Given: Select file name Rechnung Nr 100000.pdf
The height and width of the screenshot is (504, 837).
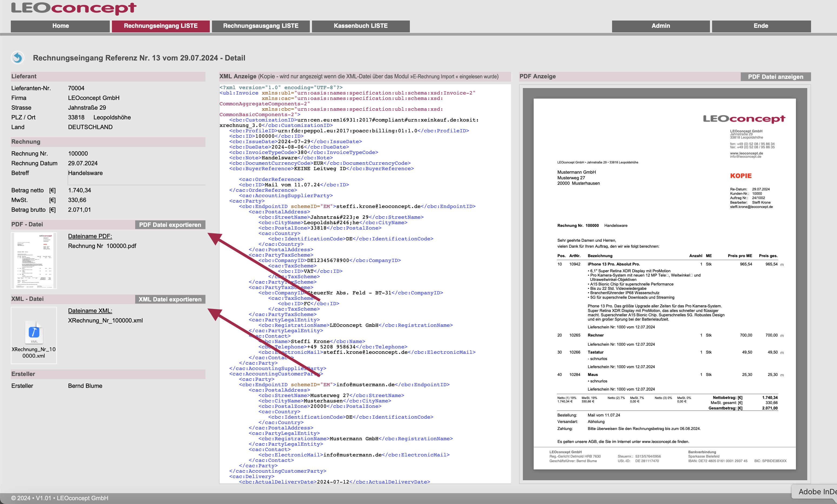Looking at the screenshot, I should tap(102, 246).
